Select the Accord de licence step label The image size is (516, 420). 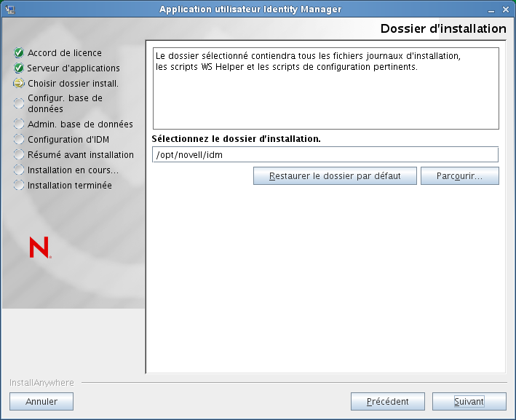(x=65, y=52)
